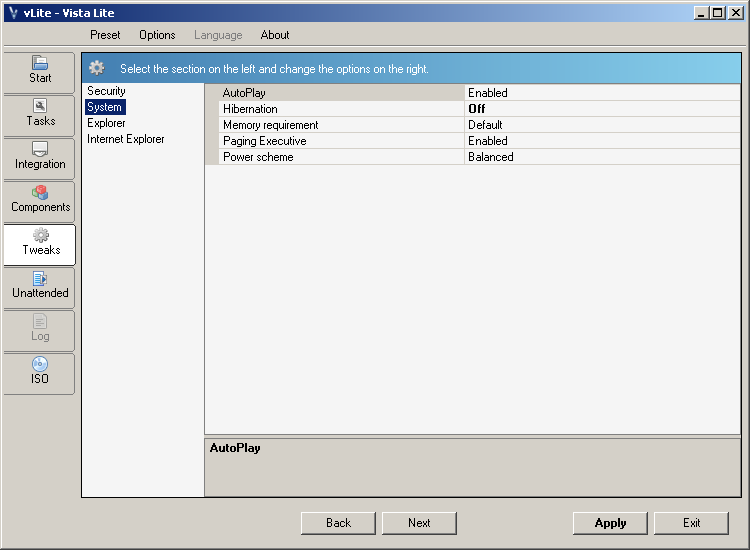The height and width of the screenshot is (550, 750).
Task: Select the Internet Explorer section
Action: [x=126, y=139]
